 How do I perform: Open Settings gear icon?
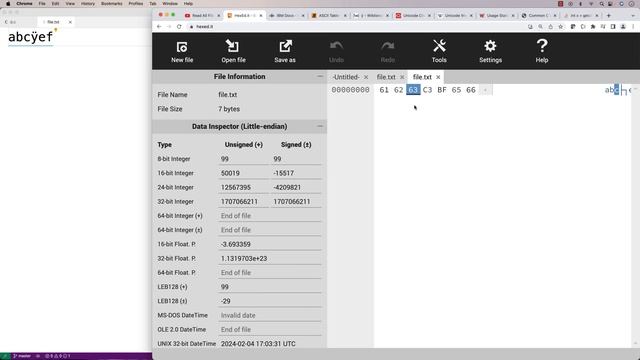[490, 46]
